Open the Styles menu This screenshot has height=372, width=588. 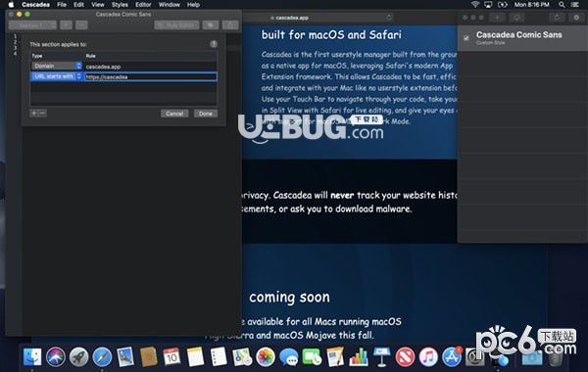tap(120, 5)
